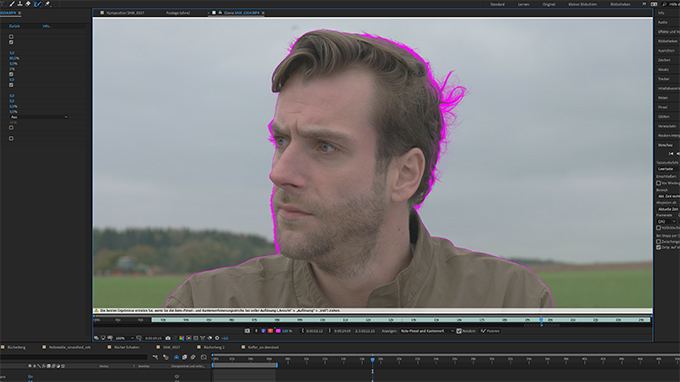Click the search magnifier icon top right

(664, 4)
